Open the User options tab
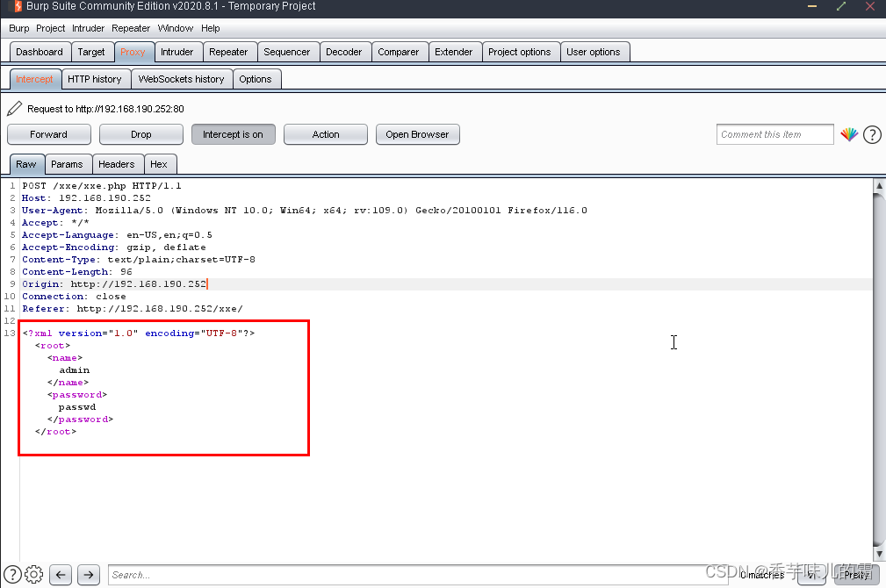Screen dimensions: 886x588 tap(594, 52)
